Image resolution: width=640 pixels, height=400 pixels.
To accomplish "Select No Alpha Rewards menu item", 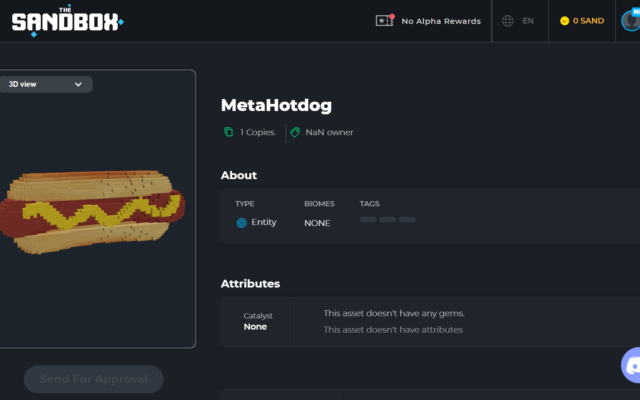I will point(428,21).
